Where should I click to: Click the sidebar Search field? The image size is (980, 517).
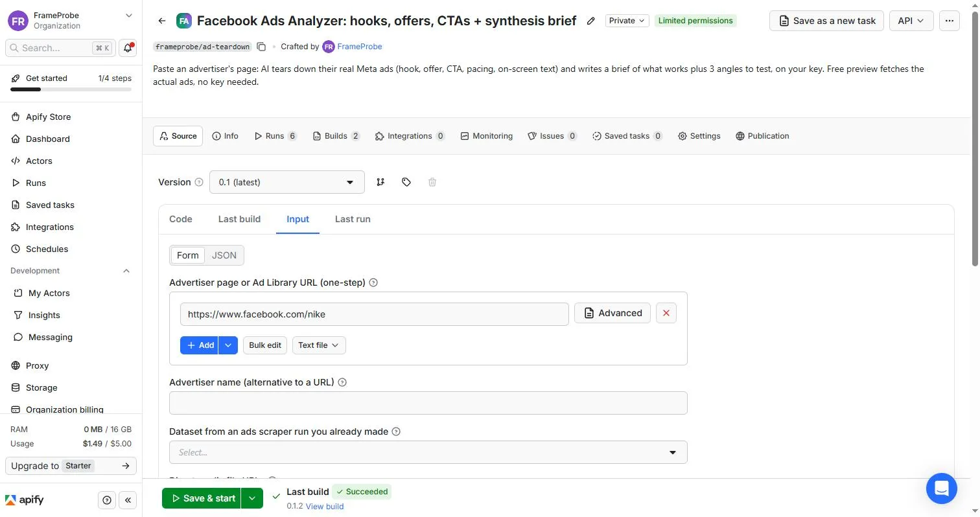point(60,48)
